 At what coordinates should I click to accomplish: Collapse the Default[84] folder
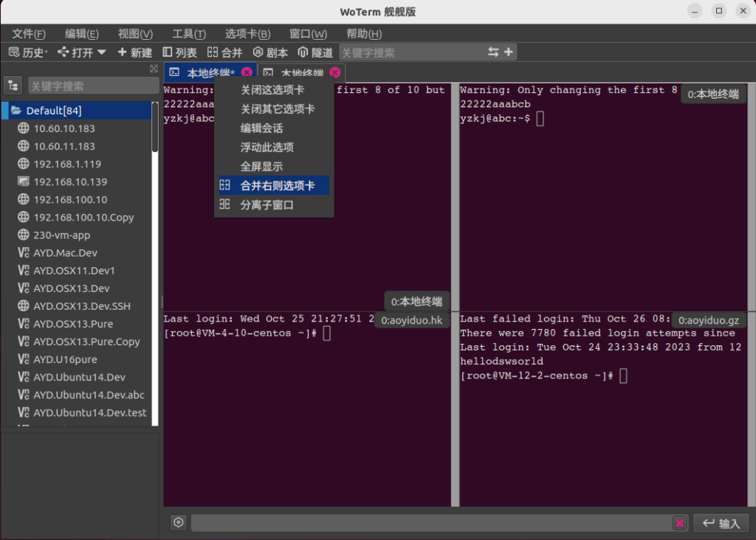coord(16,111)
